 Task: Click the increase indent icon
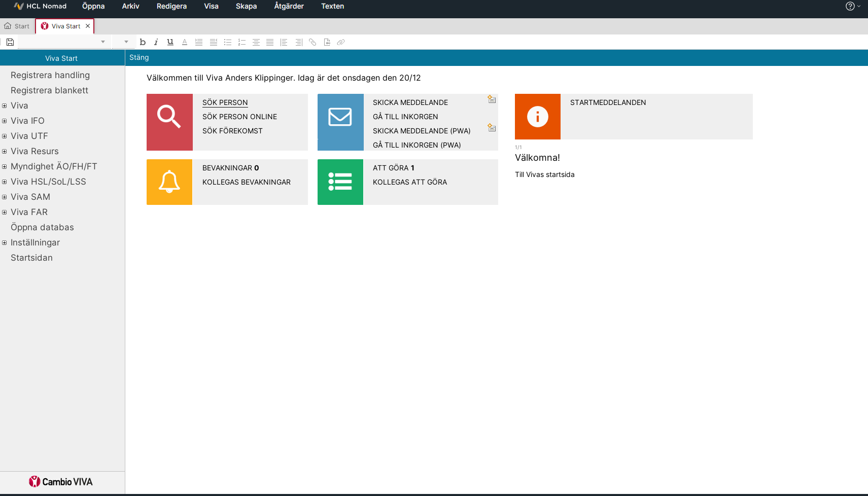(x=199, y=42)
